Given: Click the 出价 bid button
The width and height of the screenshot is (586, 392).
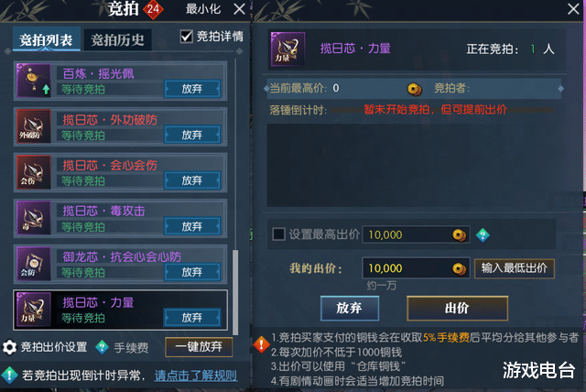Looking at the screenshot, I should (457, 309).
